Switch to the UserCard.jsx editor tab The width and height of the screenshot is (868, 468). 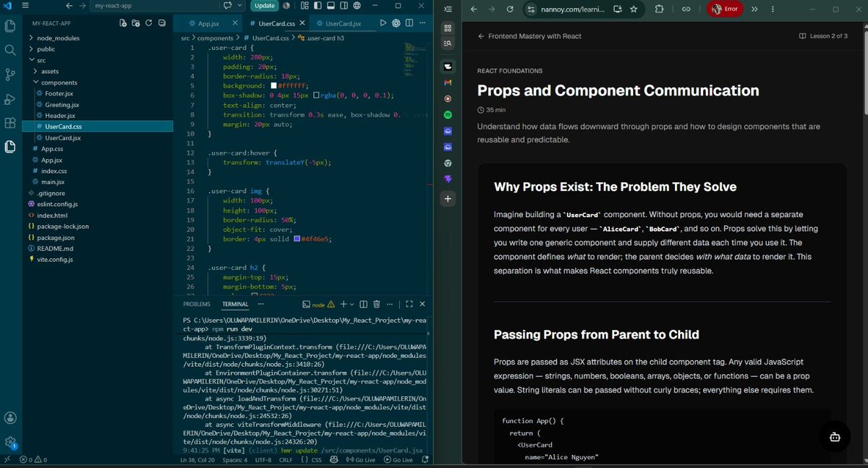(342, 23)
